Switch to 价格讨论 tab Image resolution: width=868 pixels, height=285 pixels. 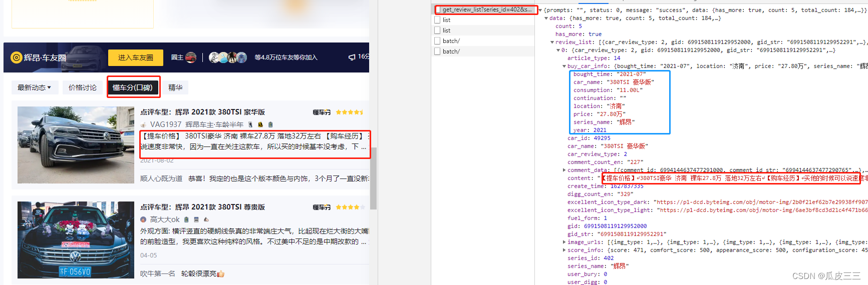pos(83,87)
